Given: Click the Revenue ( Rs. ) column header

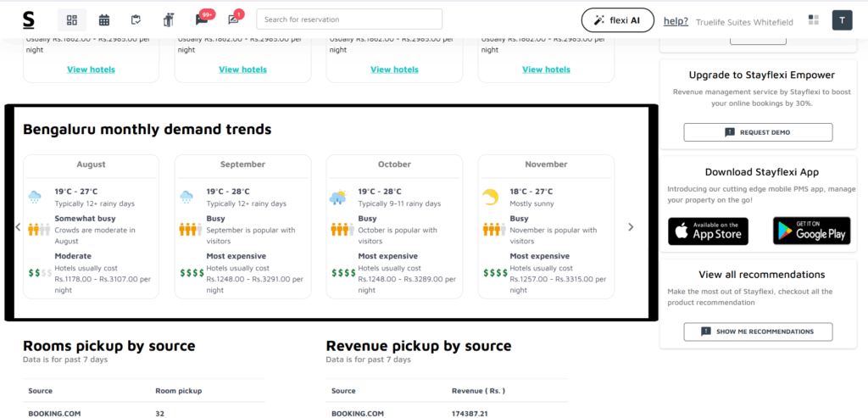Looking at the screenshot, I should click(478, 391).
